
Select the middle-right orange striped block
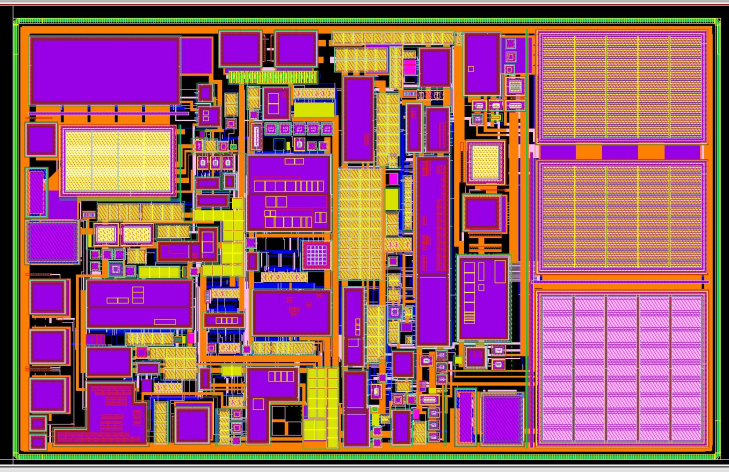click(621, 217)
